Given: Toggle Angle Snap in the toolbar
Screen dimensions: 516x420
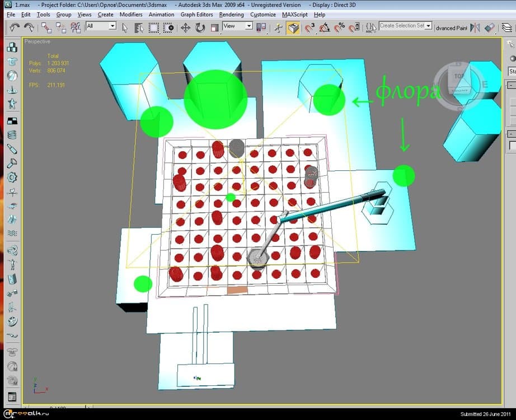Looking at the screenshot, I should tap(324, 27).
